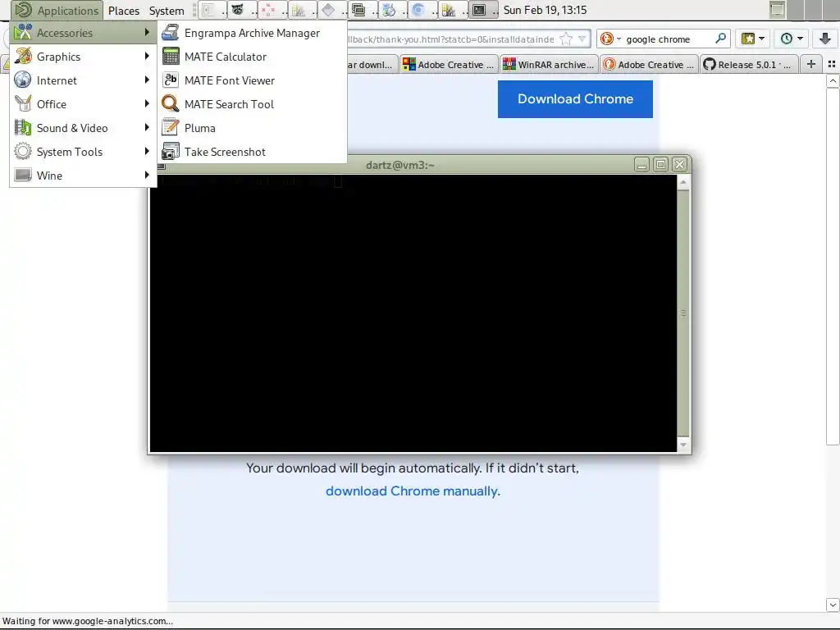Click the panel clock Sun Feb 19
Image resolution: width=840 pixels, height=630 pixels.
545,10
